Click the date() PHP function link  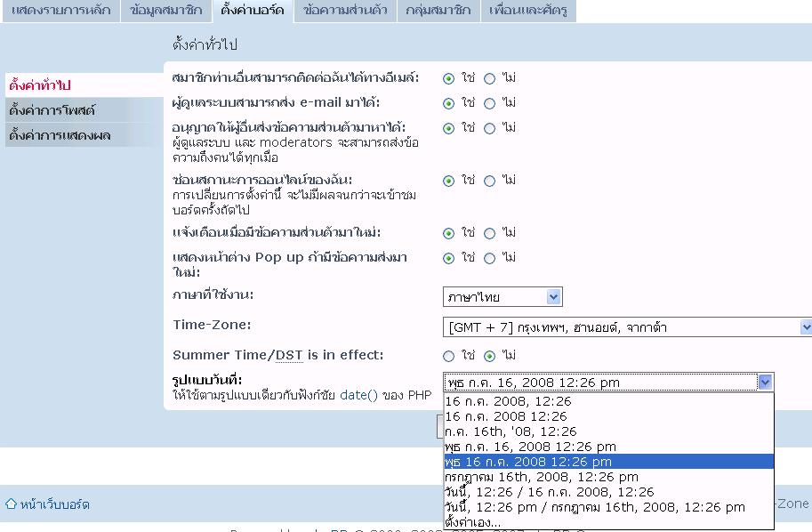359,395
